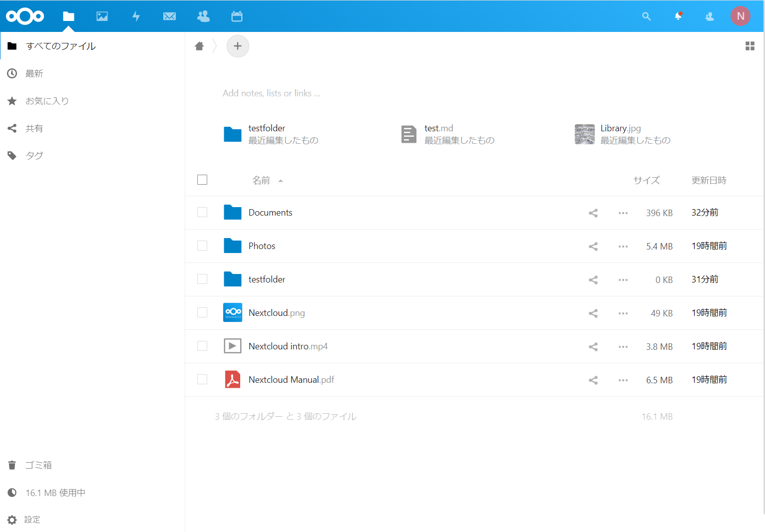Click the PDF icon for Nextcloud Manual
Image resolution: width=765 pixels, height=532 pixels.
233,379
